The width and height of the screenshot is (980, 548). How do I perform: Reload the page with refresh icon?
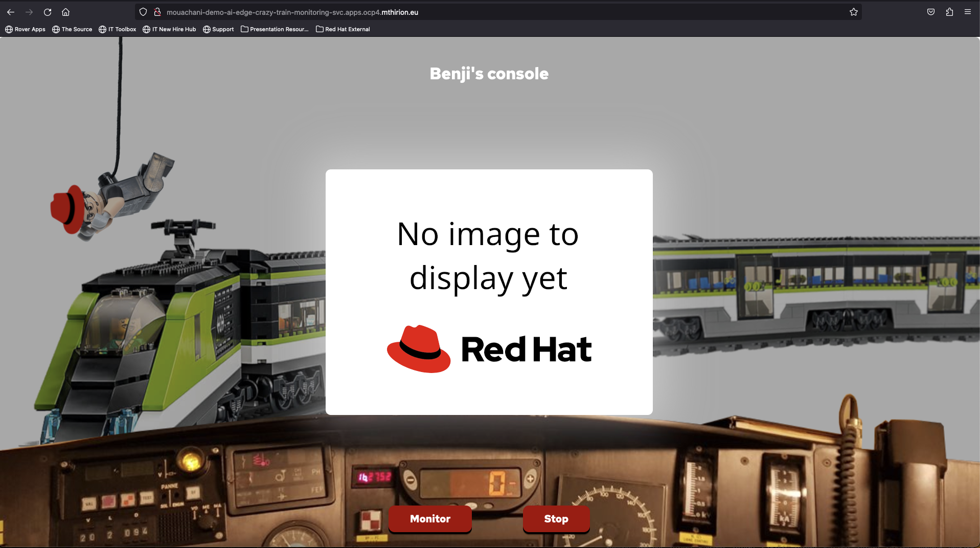tap(48, 12)
